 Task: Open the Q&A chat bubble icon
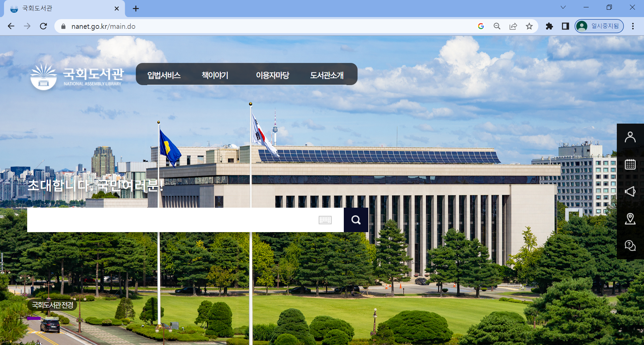point(630,246)
